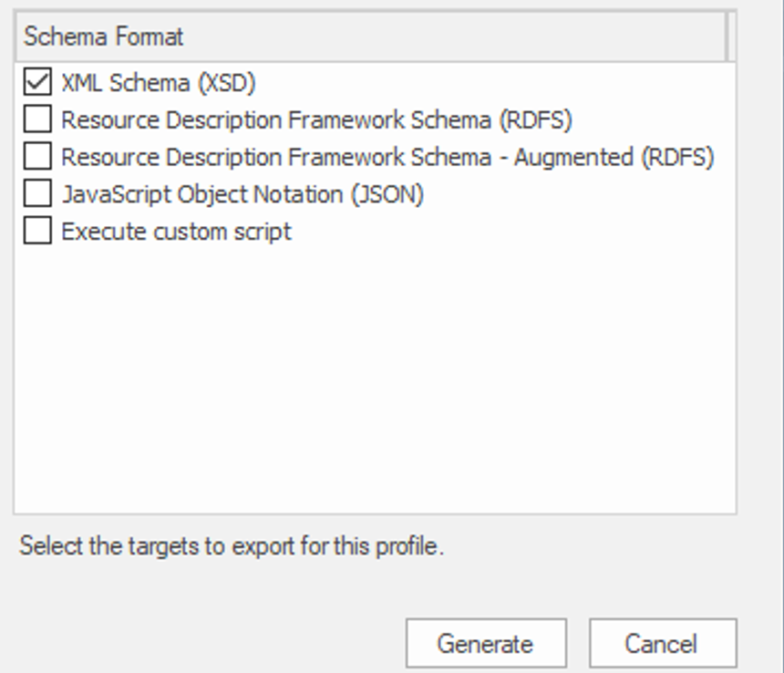This screenshot has width=784, height=673.
Task: Tick the RDFS Augmented schema checkbox
Action: point(37,157)
